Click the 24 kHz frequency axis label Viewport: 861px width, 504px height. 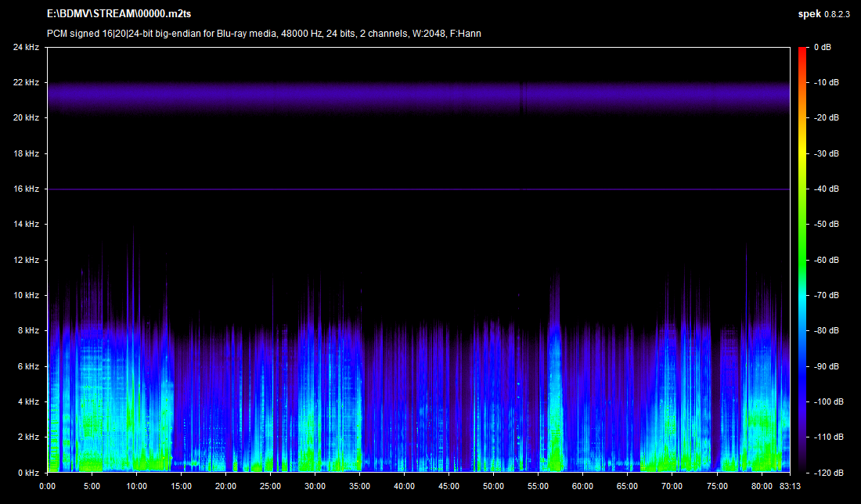(x=26, y=47)
